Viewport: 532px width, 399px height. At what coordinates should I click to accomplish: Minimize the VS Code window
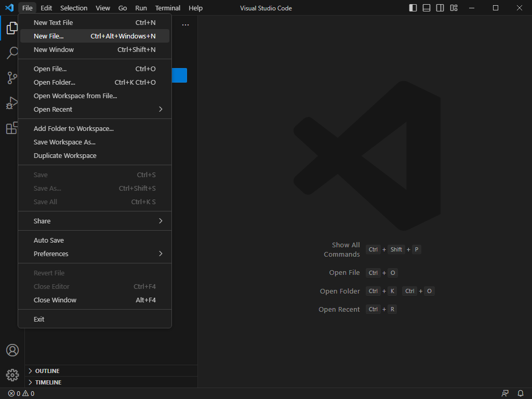[x=472, y=8]
